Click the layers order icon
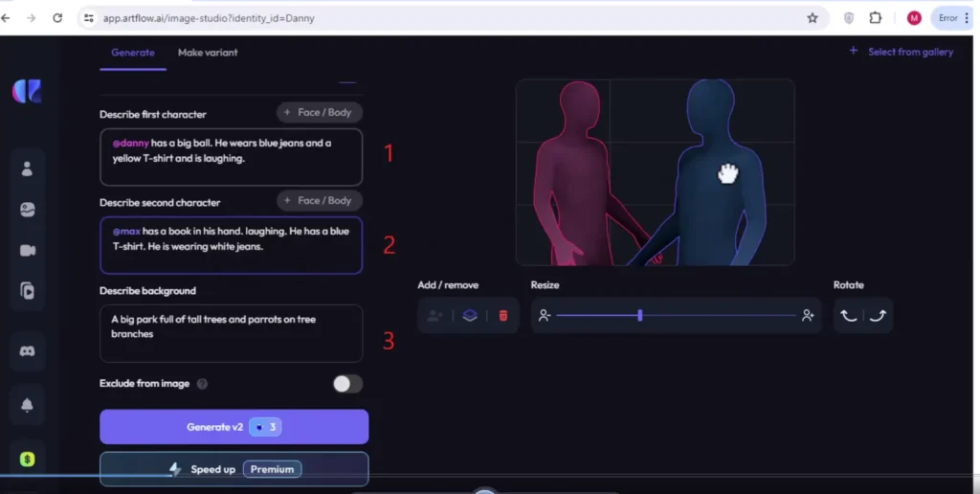The height and width of the screenshot is (494, 980). click(469, 316)
